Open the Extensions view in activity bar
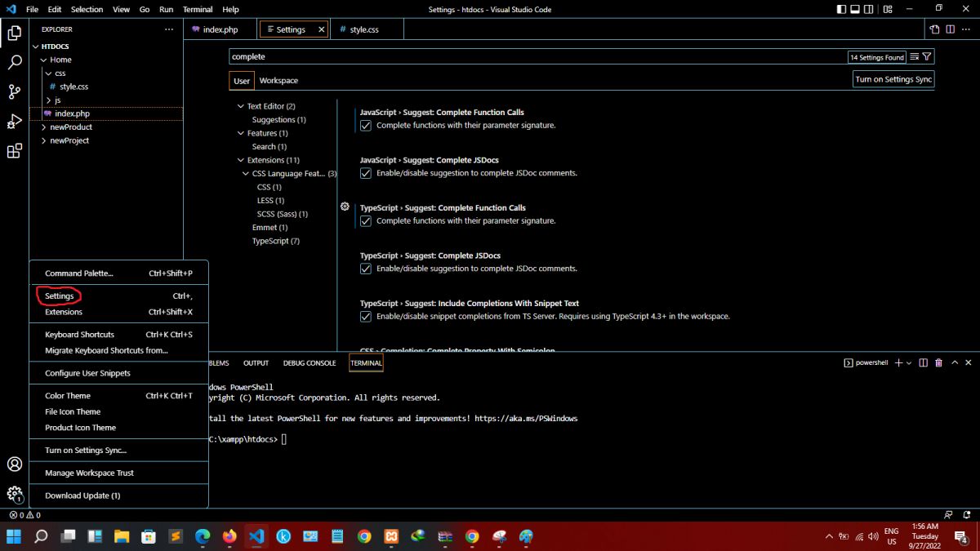This screenshot has height=551, width=980. coord(14,151)
